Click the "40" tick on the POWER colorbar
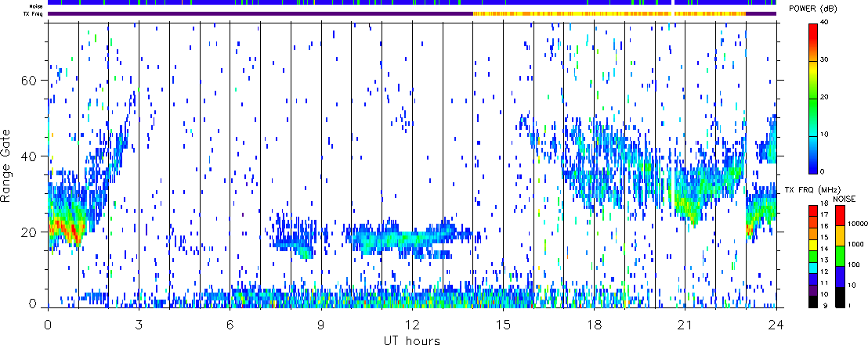868x345 pixels. tap(825, 22)
